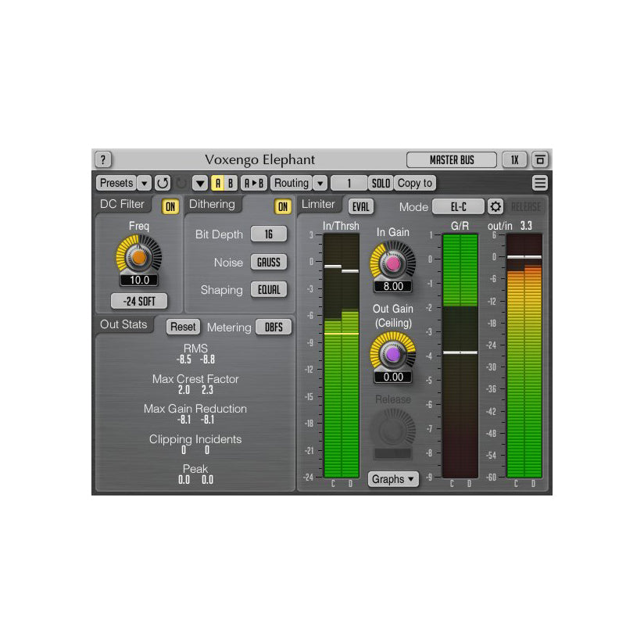The height and width of the screenshot is (644, 644).
Task: Select the B state slot
Action: (230, 183)
